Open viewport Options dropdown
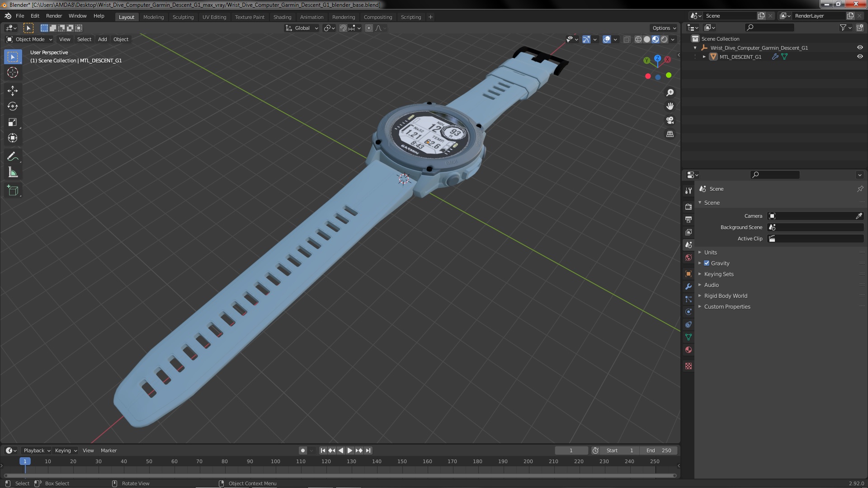Image resolution: width=868 pixels, height=488 pixels. click(x=664, y=28)
